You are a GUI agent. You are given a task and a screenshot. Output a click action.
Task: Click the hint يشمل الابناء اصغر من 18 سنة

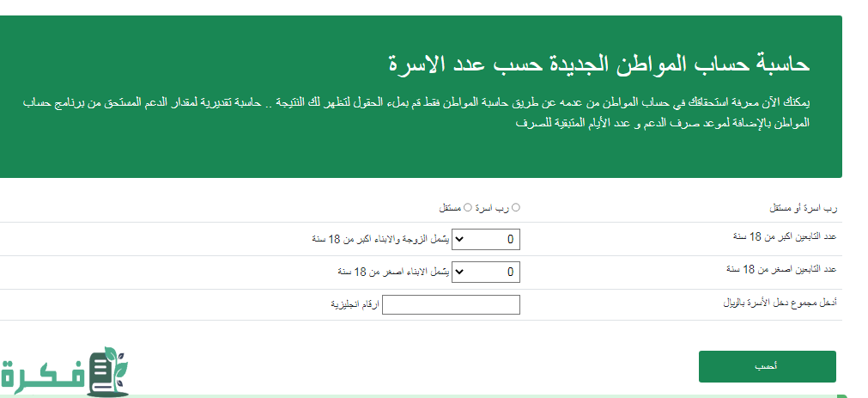pos(393,272)
